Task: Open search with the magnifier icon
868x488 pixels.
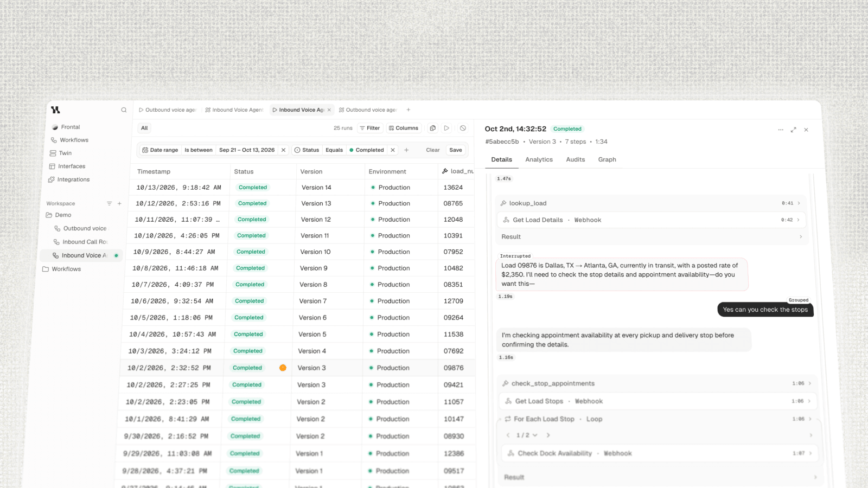Action: click(x=124, y=110)
